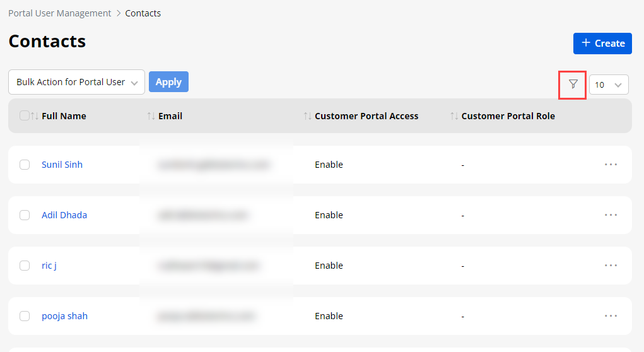
Task: Go to Portal User Management breadcrumb
Action: pos(59,13)
